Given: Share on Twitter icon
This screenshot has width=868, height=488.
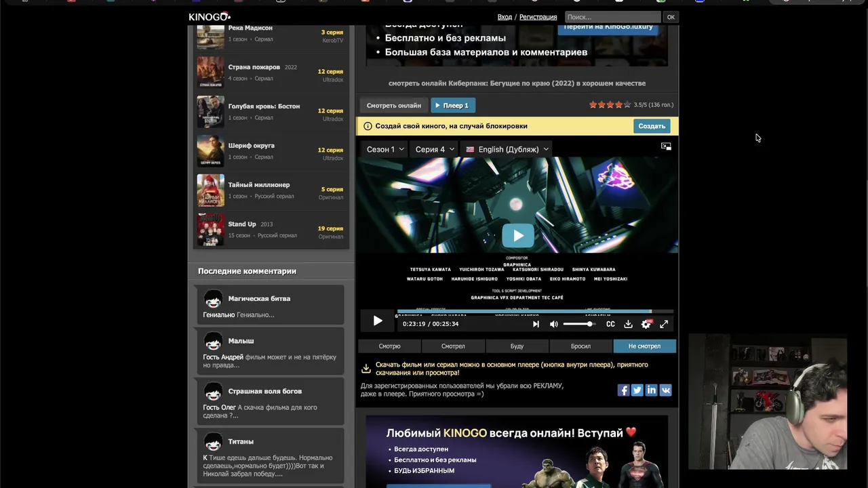Looking at the screenshot, I should (x=637, y=390).
